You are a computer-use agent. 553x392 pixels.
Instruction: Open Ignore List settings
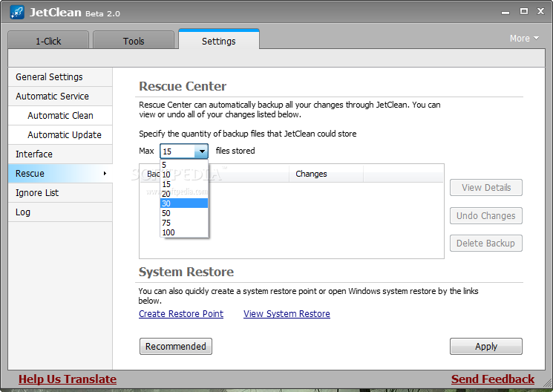tap(60, 192)
